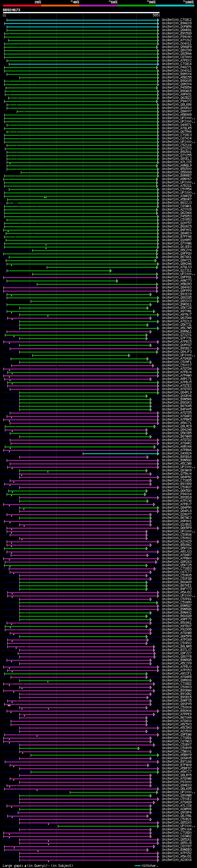Select hit name UniRef100_C5XHF1
Viewport: 197px width, 868px height.
tap(177, 362)
